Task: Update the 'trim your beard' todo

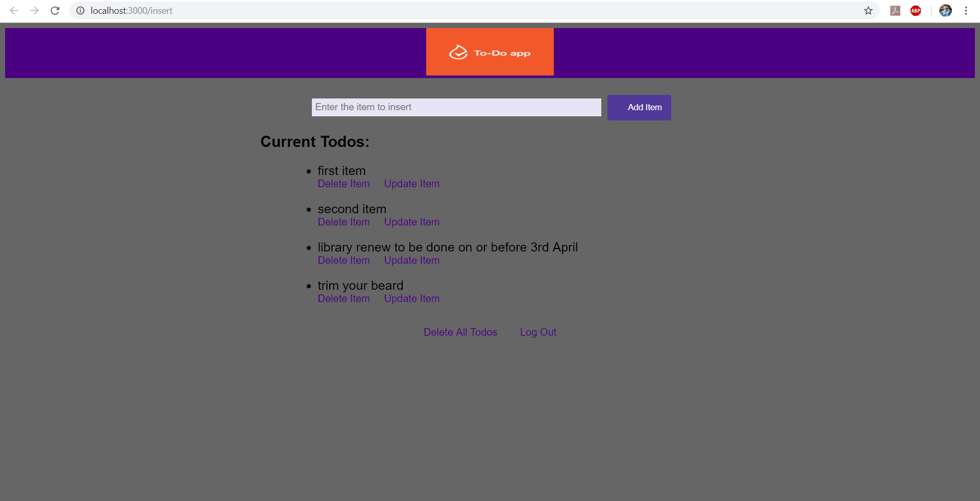Action: coord(411,298)
